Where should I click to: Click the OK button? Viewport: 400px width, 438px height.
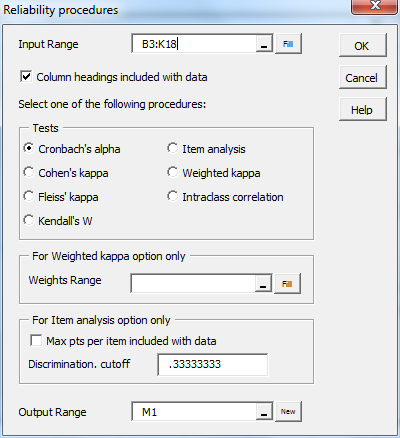363,45
